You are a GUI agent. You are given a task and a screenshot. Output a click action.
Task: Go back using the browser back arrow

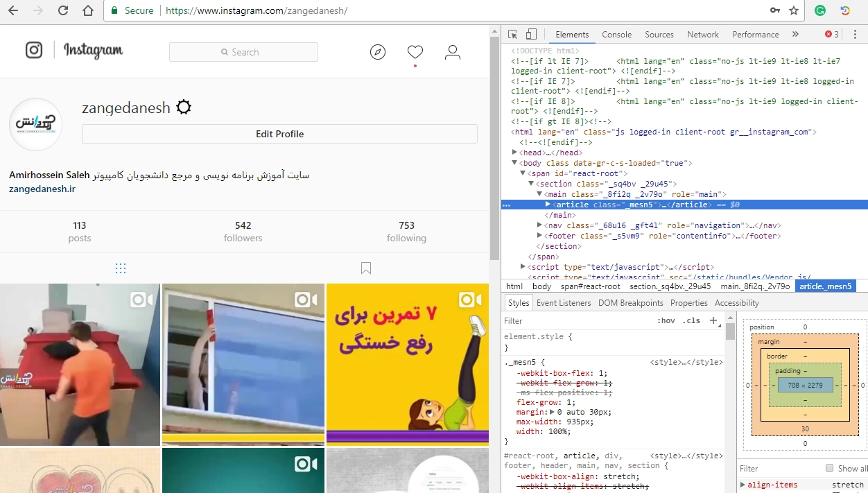click(13, 10)
